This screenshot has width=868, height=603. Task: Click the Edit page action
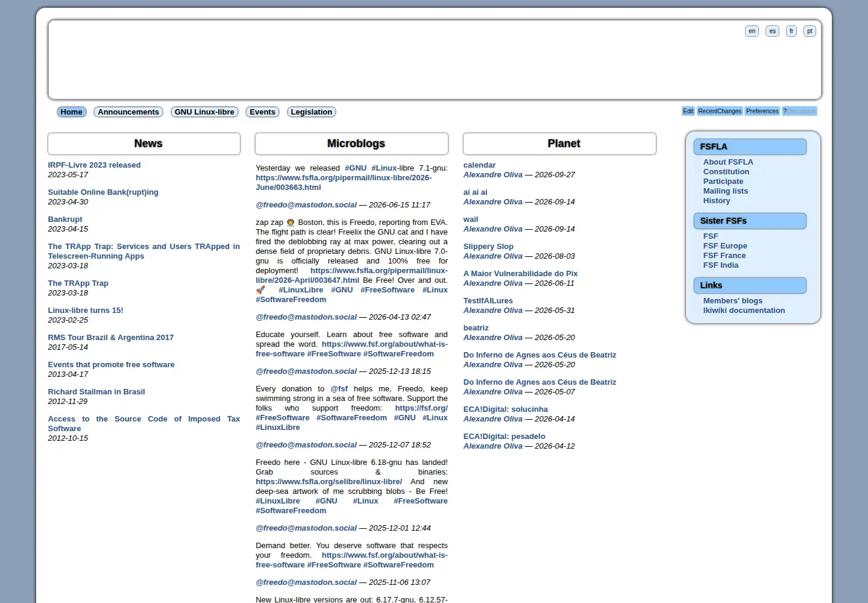point(688,111)
